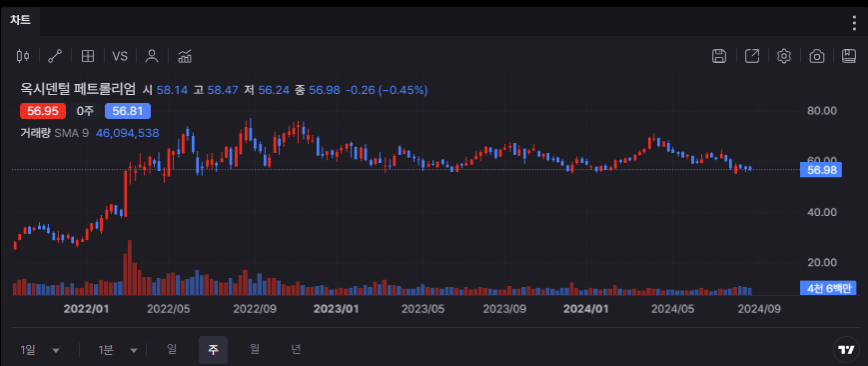Open chart in new window icon
Screen dimensions: 868x366
click(752, 56)
